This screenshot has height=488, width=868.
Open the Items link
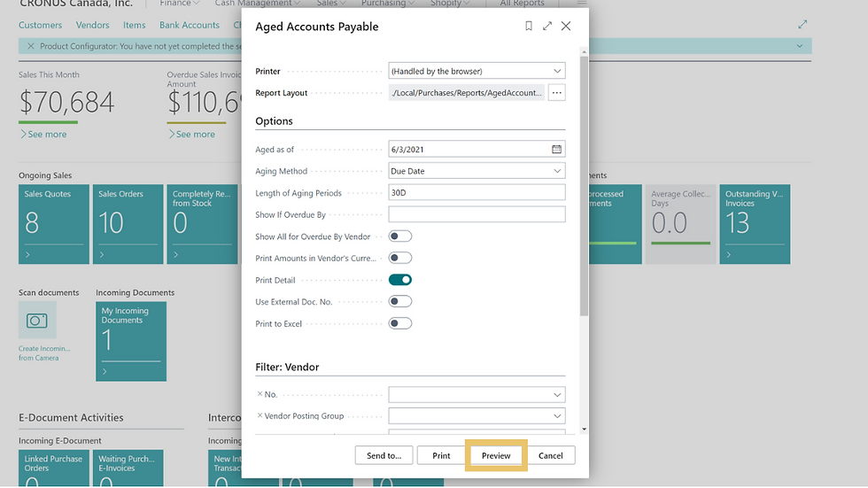pyautogui.click(x=134, y=25)
